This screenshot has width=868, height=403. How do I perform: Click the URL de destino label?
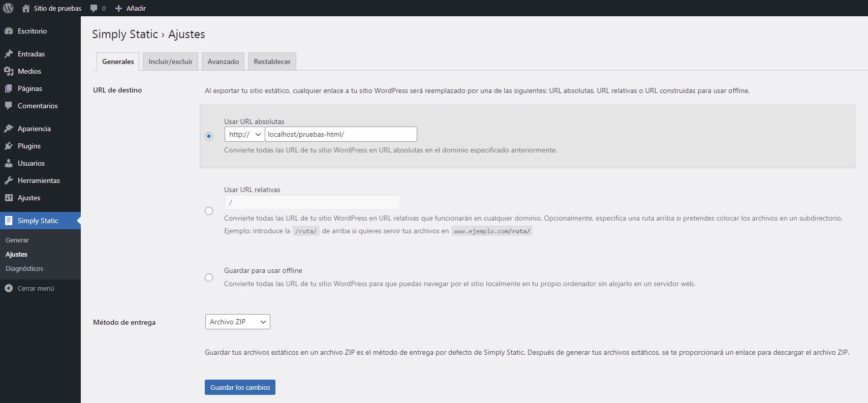tap(117, 90)
